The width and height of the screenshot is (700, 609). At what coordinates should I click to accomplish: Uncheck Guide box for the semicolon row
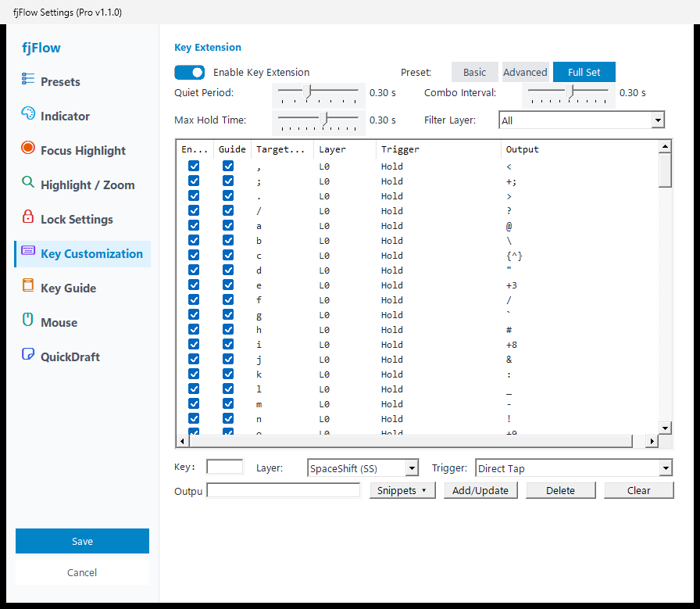[228, 181]
